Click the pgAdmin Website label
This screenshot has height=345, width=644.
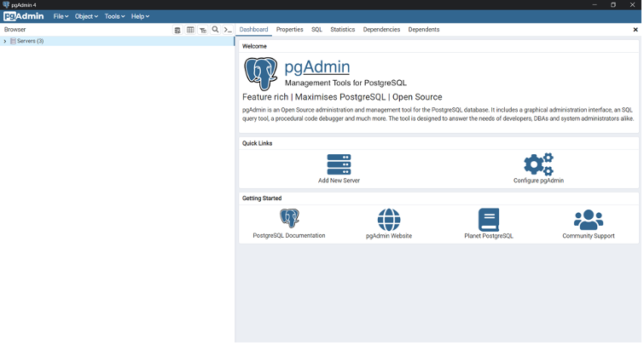(x=389, y=236)
